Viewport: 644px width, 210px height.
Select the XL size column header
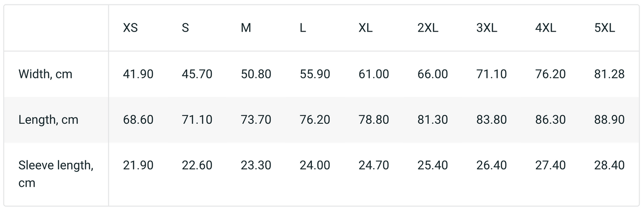pos(365,28)
